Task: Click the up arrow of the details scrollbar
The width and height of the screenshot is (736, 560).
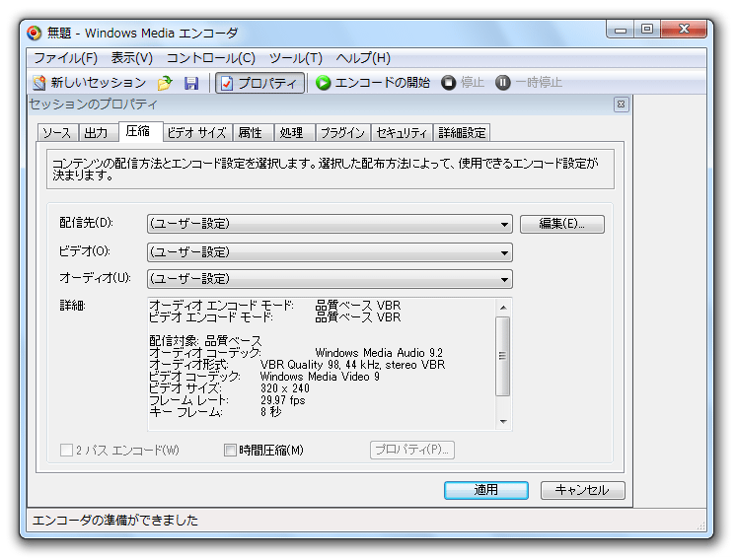Action: (x=503, y=308)
